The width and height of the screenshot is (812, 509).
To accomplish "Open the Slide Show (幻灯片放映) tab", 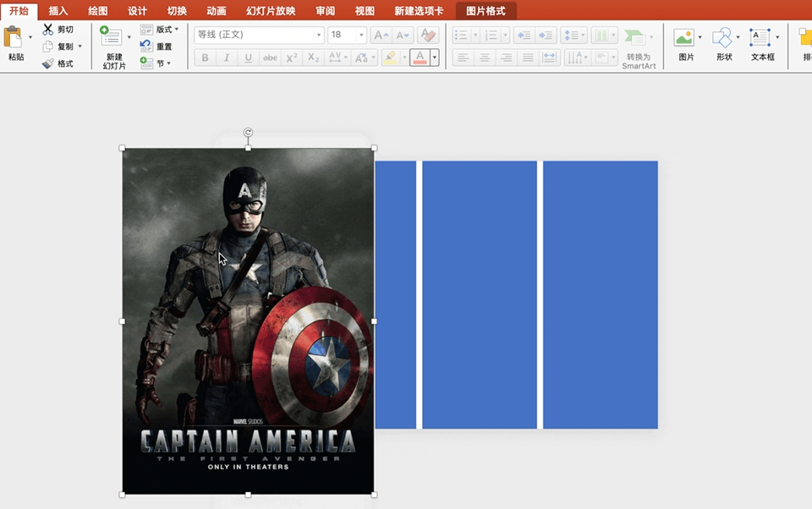I will [271, 11].
